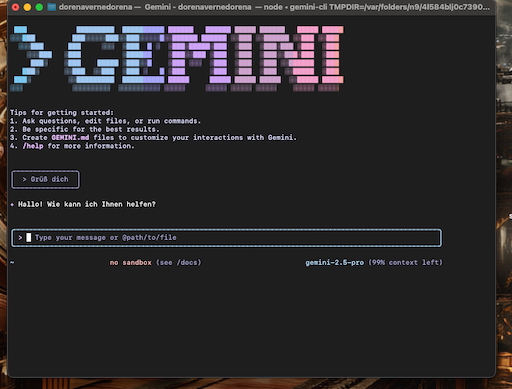Click the folder icon in the title bar
The height and width of the screenshot is (389, 512).
(x=51, y=7)
